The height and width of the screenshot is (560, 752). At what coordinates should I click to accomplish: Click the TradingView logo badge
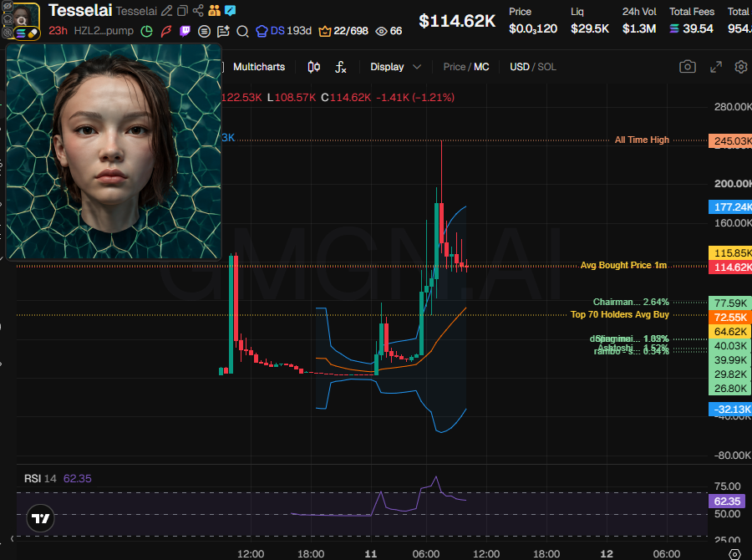[x=40, y=518]
